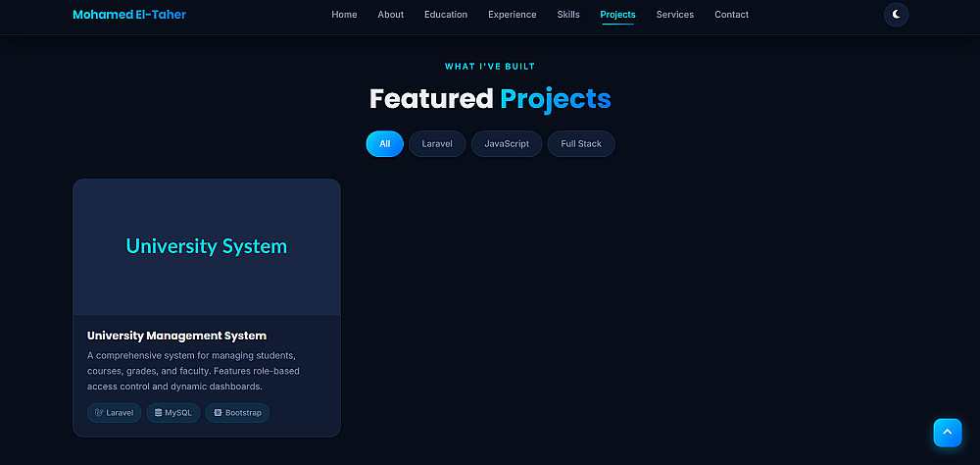Jump to the Experience section

[512, 15]
